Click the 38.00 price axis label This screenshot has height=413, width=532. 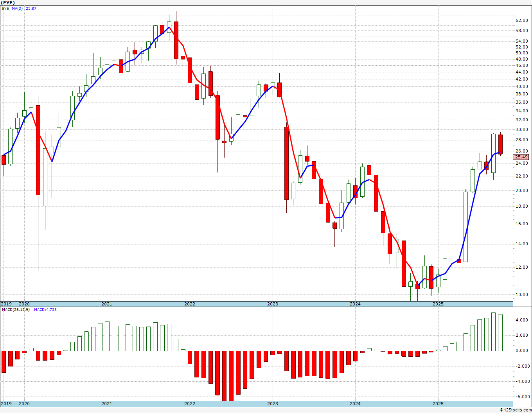pos(521,94)
